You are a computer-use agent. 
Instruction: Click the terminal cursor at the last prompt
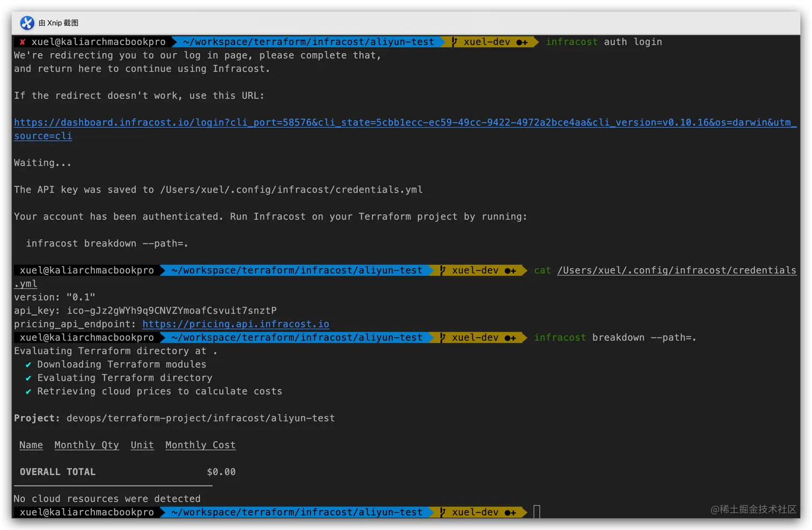[537, 512]
